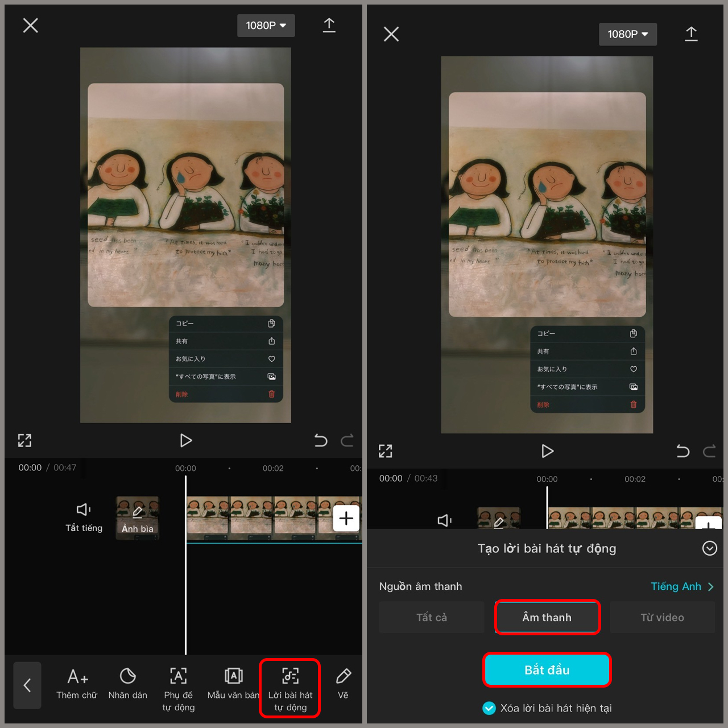Open 1080P resolution dropdown in right screen
728x728 pixels.
(x=627, y=34)
